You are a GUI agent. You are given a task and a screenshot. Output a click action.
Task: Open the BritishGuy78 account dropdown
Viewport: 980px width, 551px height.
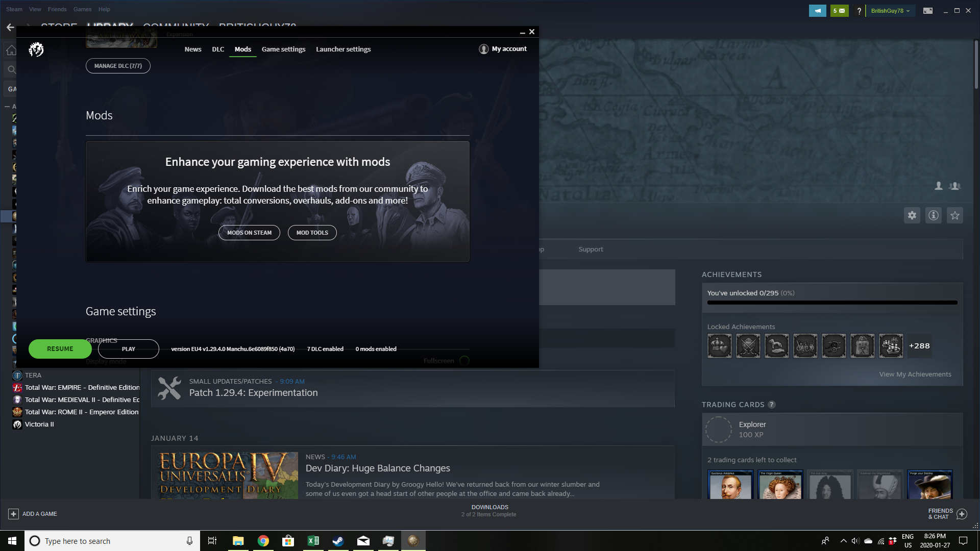tap(890, 11)
